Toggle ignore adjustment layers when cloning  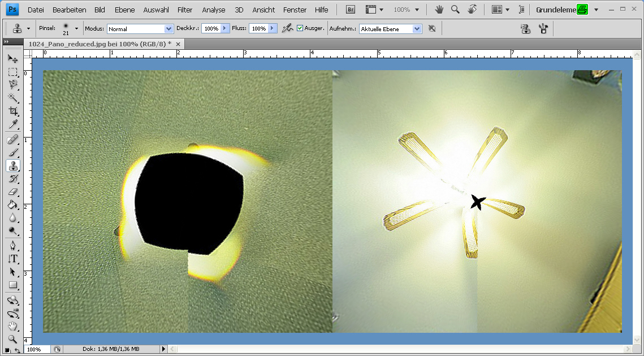point(432,28)
